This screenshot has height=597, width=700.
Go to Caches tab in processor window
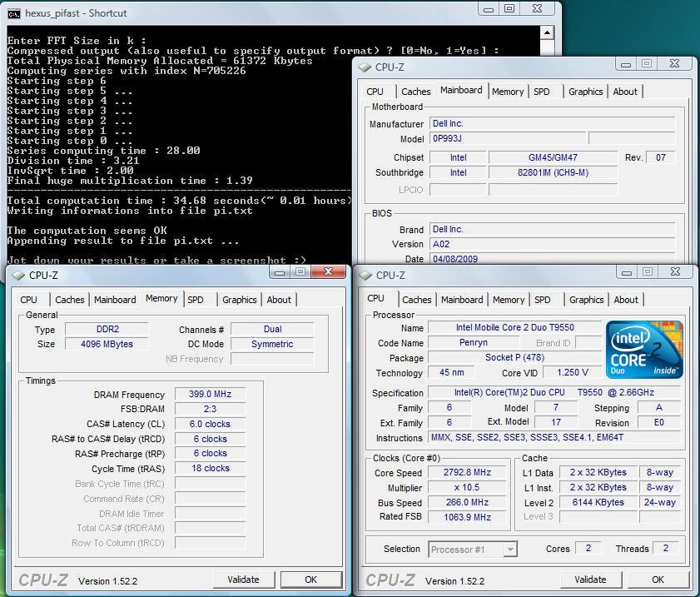coord(416,300)
